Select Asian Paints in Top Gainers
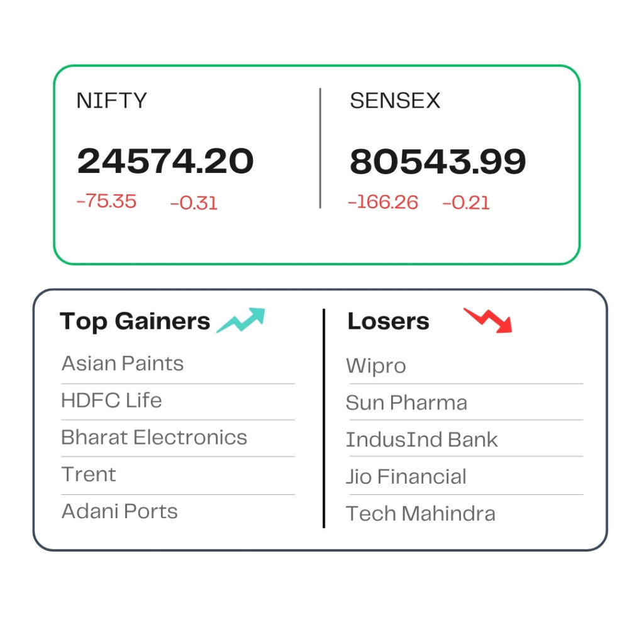 click(123, 364)
